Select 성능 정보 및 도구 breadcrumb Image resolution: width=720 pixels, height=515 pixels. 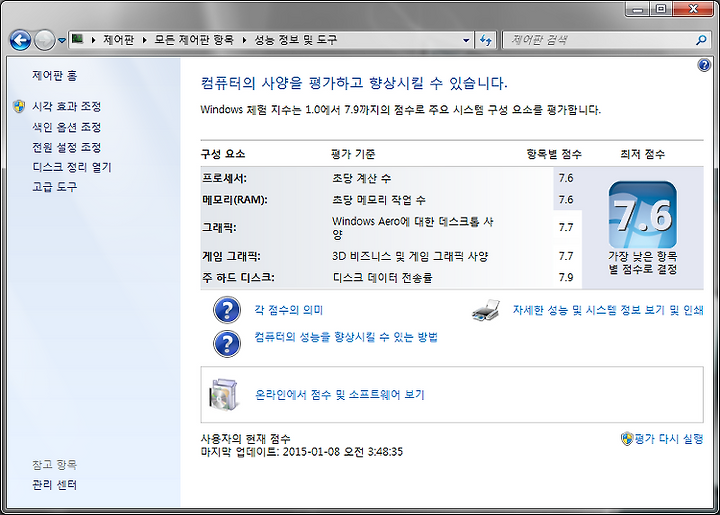296,40
